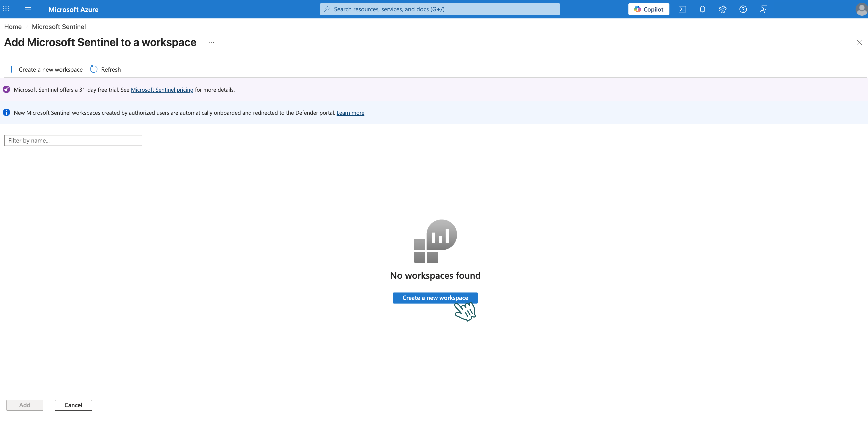Go to Microsoft Sentinel breadcrumb

pos(59,27)
